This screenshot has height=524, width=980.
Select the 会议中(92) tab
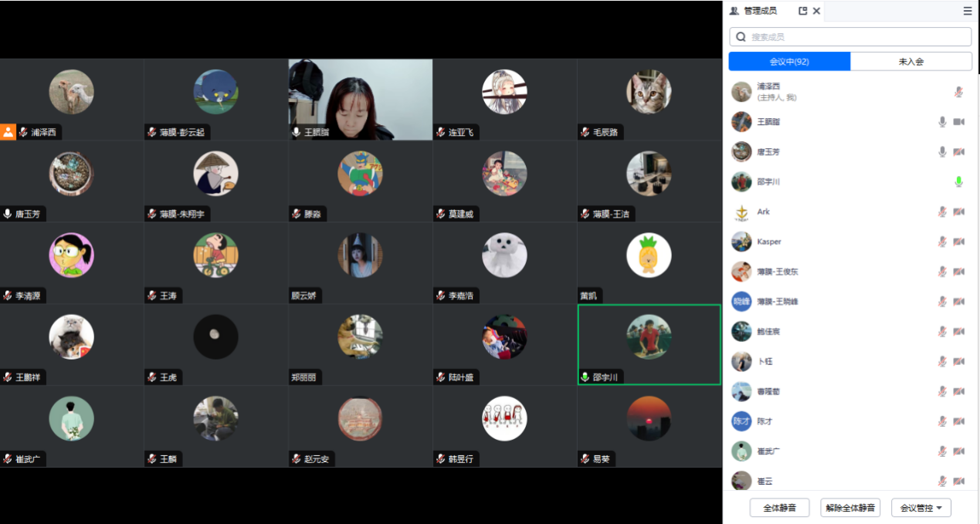[789, 62]
